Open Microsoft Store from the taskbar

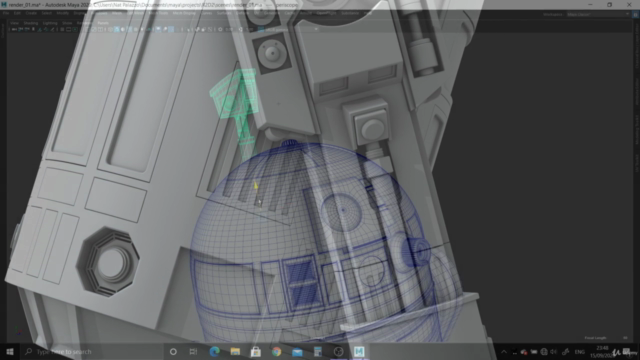tap(256, 351)
